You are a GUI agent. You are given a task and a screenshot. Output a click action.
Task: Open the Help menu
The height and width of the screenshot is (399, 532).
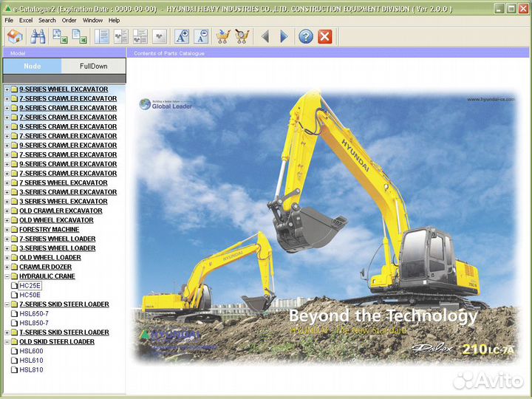coord(114,21)
